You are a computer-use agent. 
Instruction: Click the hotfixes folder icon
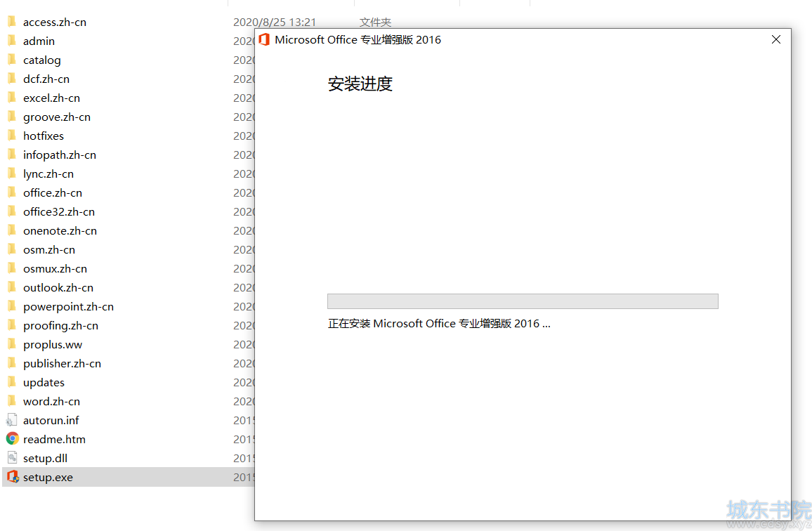click(12, 136)
